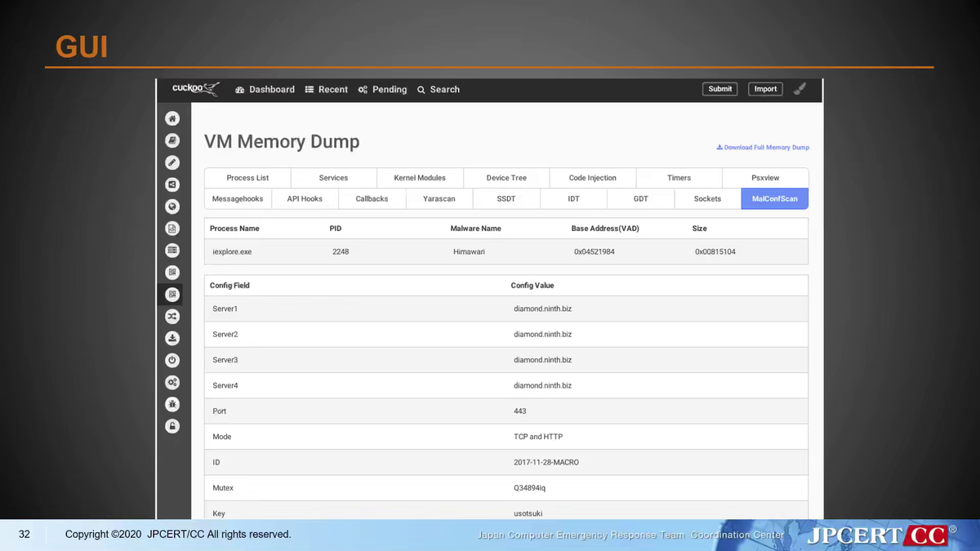Select the MalConfScan tab
The width and height of the screenshot is (980, 551).
point(775,199)
